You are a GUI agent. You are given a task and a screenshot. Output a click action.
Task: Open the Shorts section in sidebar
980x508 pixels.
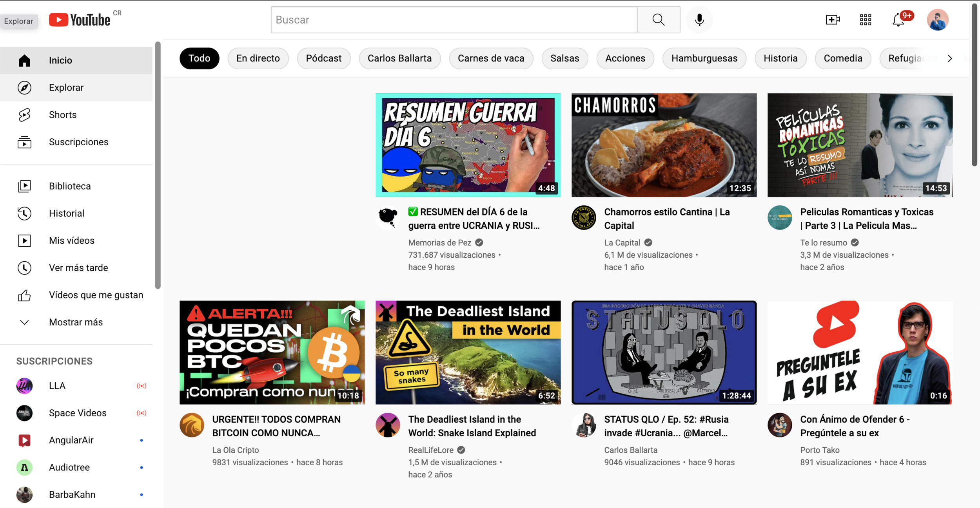tap(63, 115)
